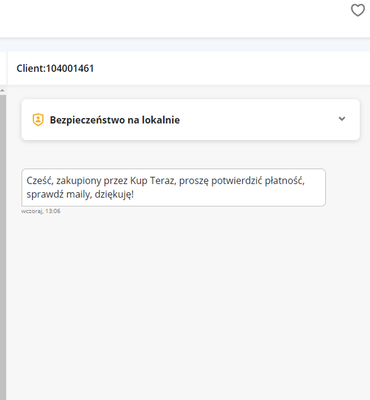
Task: Click the client number 104001461
Action: (70, 68)
